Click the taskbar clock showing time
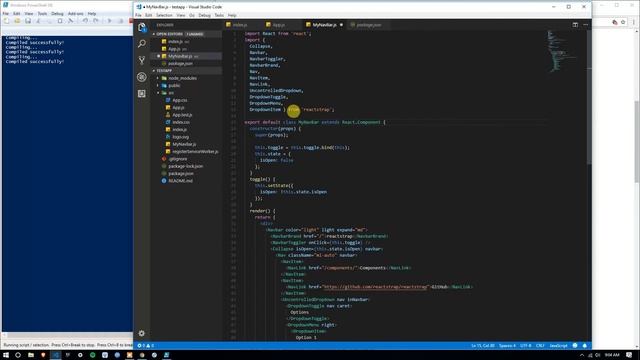 tap(611, 355)
